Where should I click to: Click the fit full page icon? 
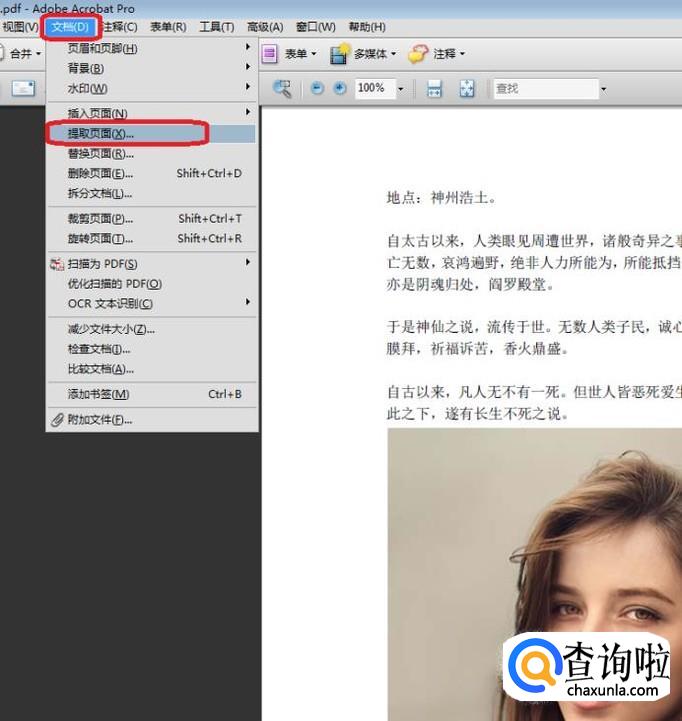(467, 89)
